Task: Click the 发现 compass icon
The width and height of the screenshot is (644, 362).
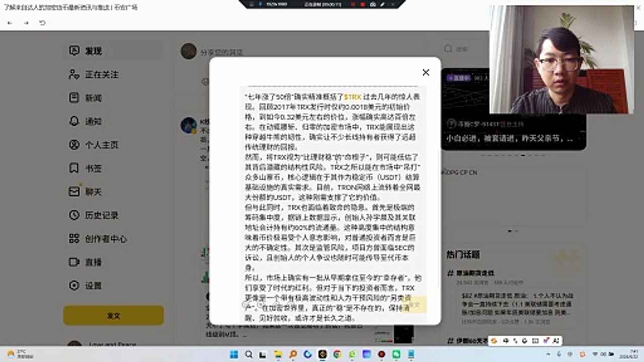Action: (x=74, y=51)
